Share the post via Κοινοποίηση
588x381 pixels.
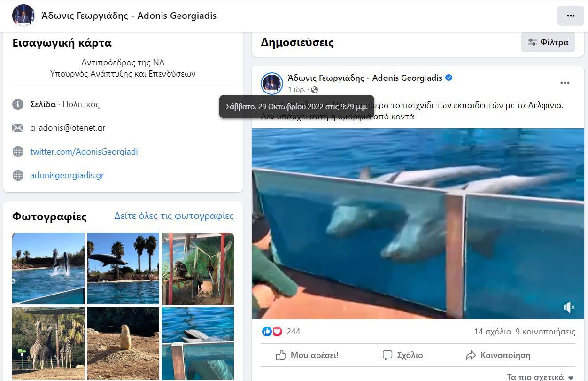498,355
